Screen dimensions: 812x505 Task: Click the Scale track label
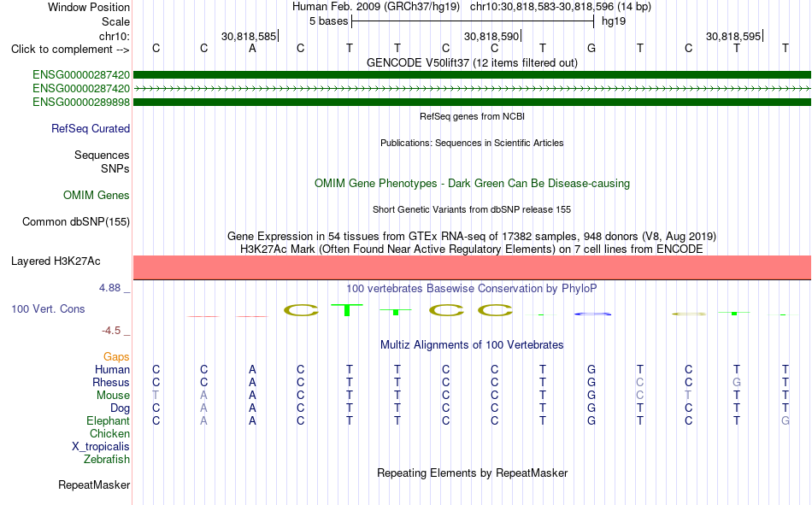(115, 21)
